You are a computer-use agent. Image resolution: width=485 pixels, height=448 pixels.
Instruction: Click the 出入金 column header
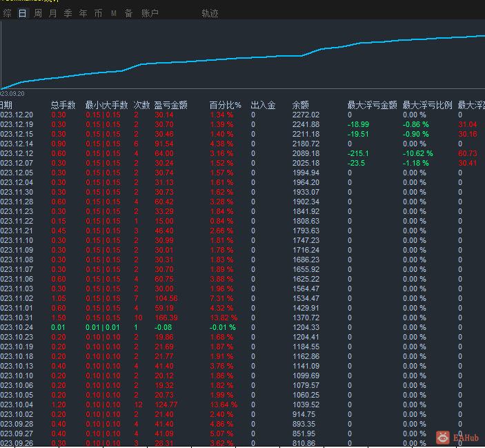click(263, 105)
